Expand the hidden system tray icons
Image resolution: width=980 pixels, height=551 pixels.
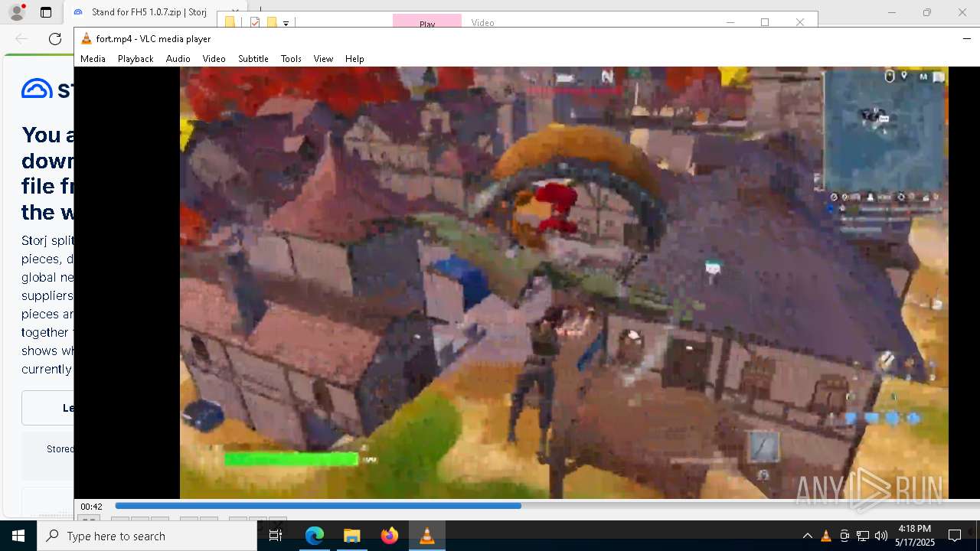click(x=807, y=536)
